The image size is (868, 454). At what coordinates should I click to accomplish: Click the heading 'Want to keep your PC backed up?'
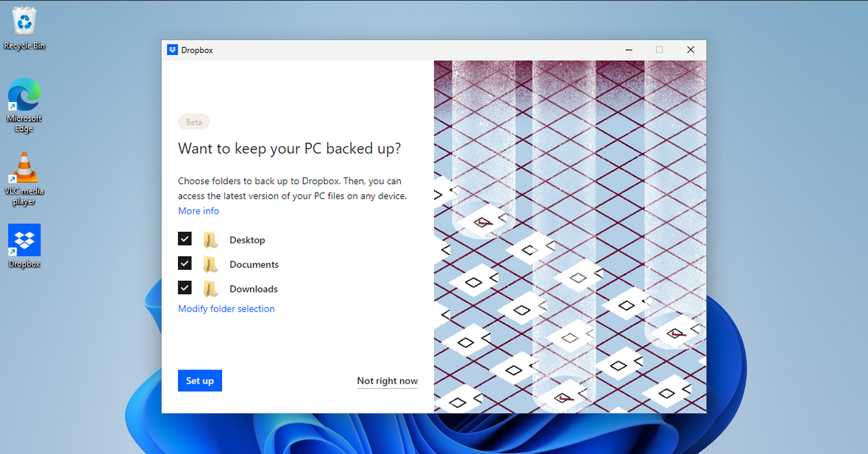289,148
